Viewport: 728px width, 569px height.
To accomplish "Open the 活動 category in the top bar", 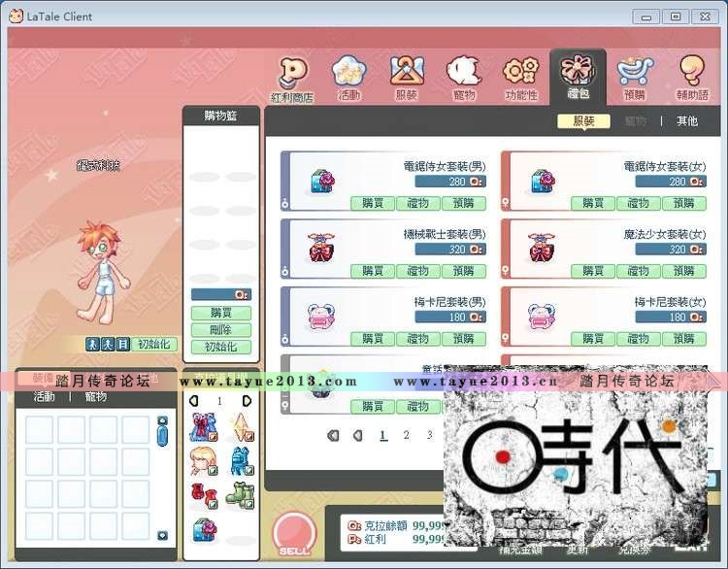I will click(x=349, y=79).
